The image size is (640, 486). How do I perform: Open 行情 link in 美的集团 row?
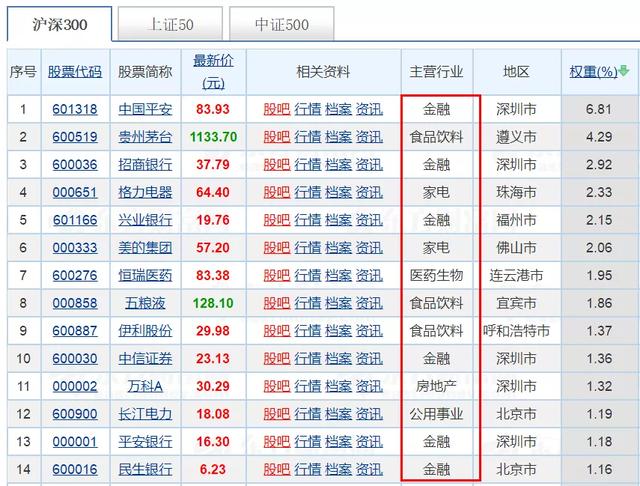click(308, 248)
